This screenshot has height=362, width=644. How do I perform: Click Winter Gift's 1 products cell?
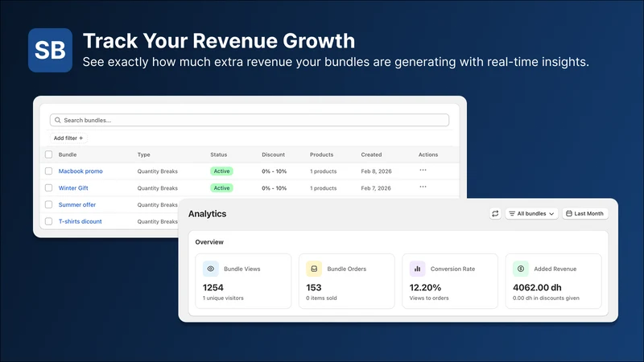(324, 188)
